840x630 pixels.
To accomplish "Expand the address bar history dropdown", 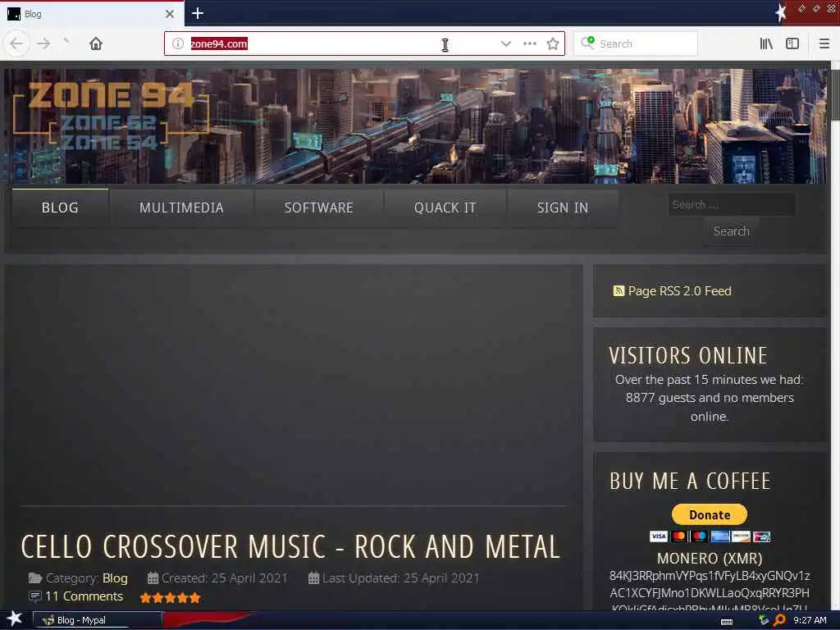I will click(505, 43).
